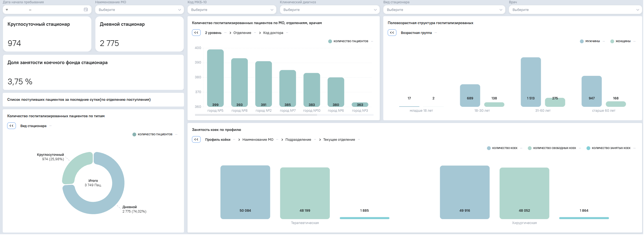
Task: Select Наименование МО breadcrumb in bed chart
Action: click(258, 140)
